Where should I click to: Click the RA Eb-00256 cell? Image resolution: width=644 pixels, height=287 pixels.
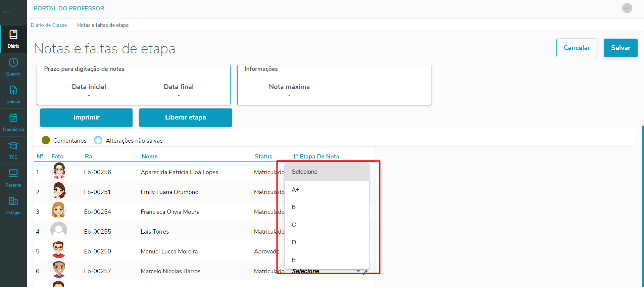click(x=97, y=172)
